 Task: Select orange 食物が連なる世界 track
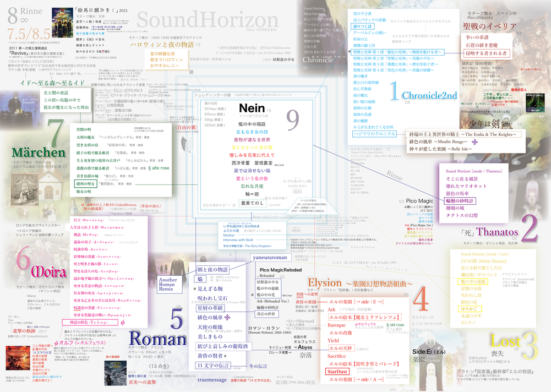pyautogui.click(x=252, y=140)
